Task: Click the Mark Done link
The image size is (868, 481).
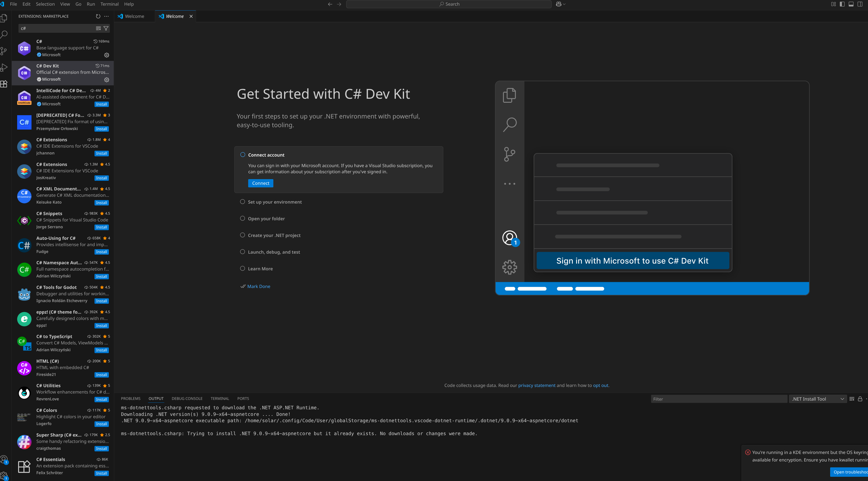Action: (x=259, y=286)
